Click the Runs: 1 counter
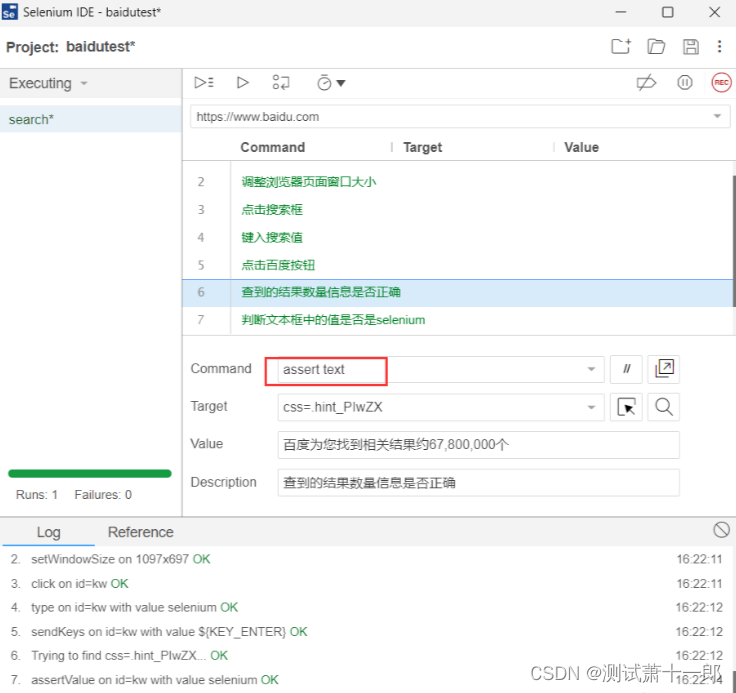This screenshot has height=693, width=736. tap(37, 494)
